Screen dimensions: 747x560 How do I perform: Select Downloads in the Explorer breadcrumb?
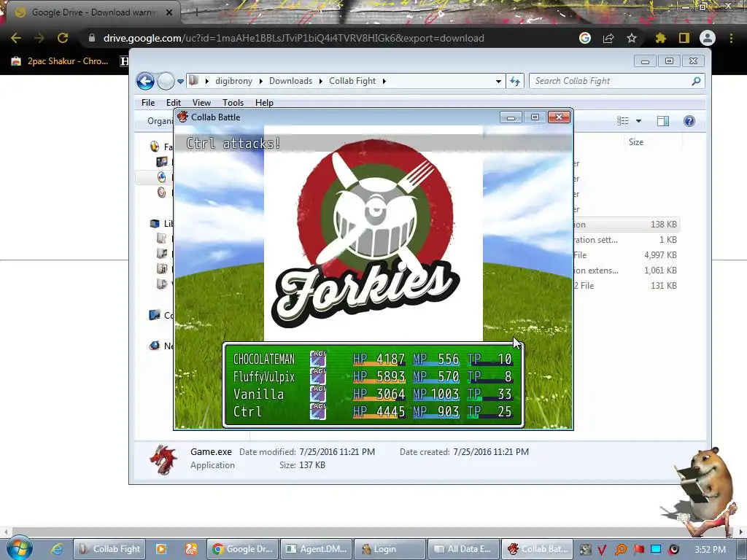(290, 81)
